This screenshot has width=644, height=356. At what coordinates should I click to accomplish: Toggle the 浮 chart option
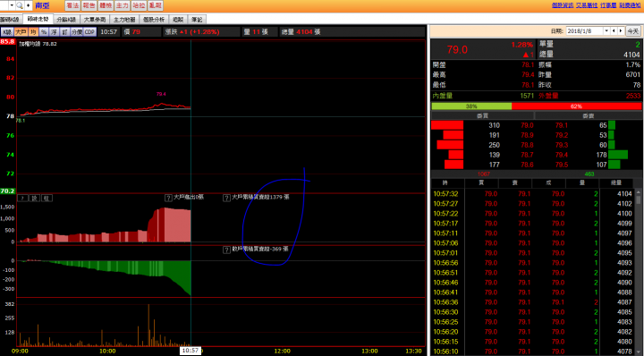tap(55, 32)
